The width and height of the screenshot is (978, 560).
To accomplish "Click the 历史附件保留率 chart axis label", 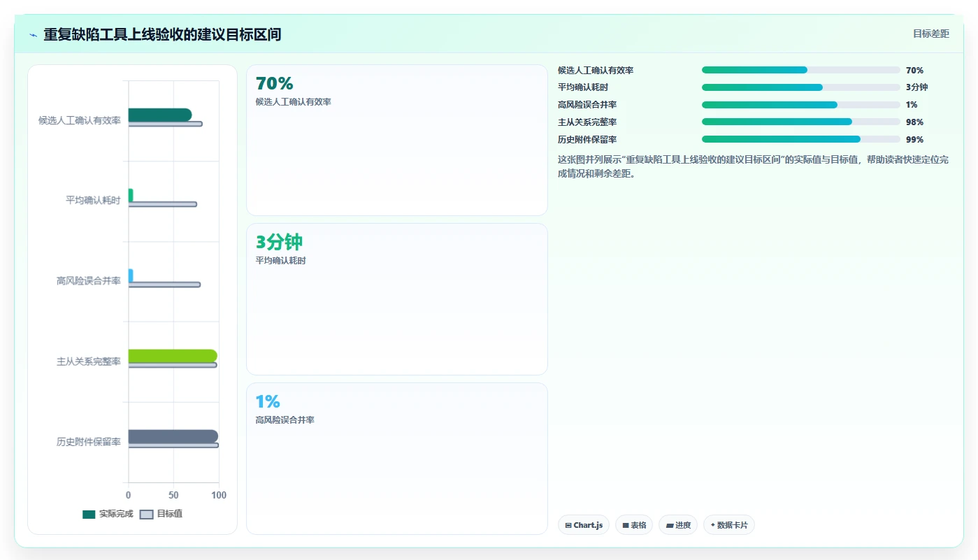I will point(89,442).
